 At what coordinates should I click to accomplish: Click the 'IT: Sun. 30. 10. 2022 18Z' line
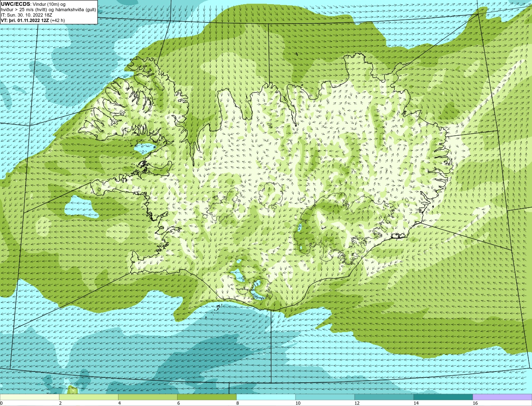pyautogui.click(x=27, y=15)
